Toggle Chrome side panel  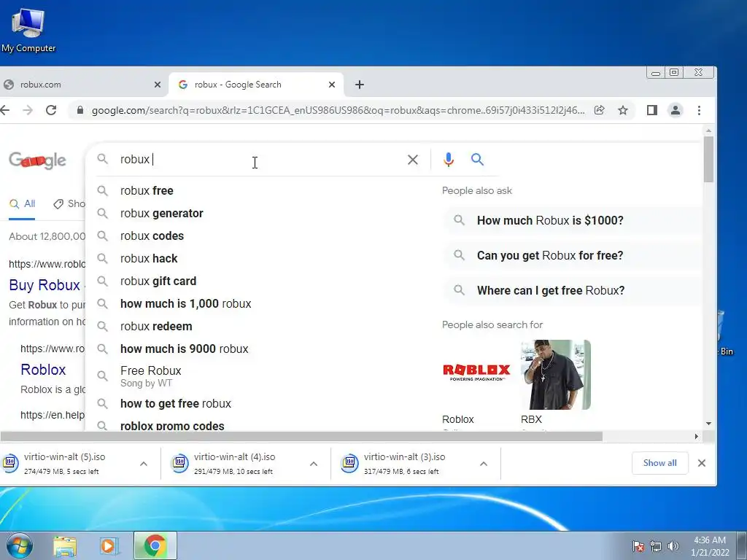pyautogui.click(x=651, y=111)
